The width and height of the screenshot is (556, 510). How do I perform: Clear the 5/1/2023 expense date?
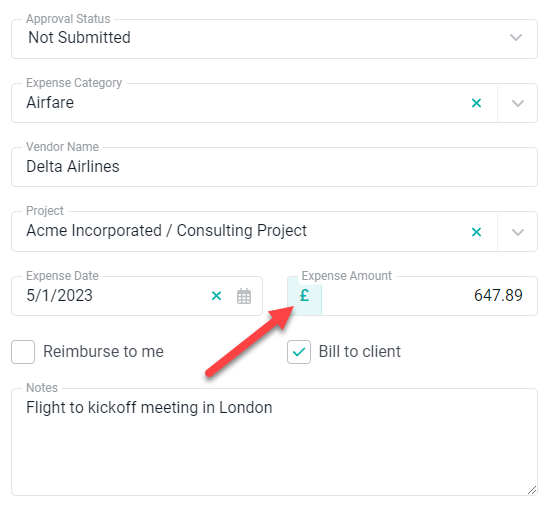click(x=216, y=296)
